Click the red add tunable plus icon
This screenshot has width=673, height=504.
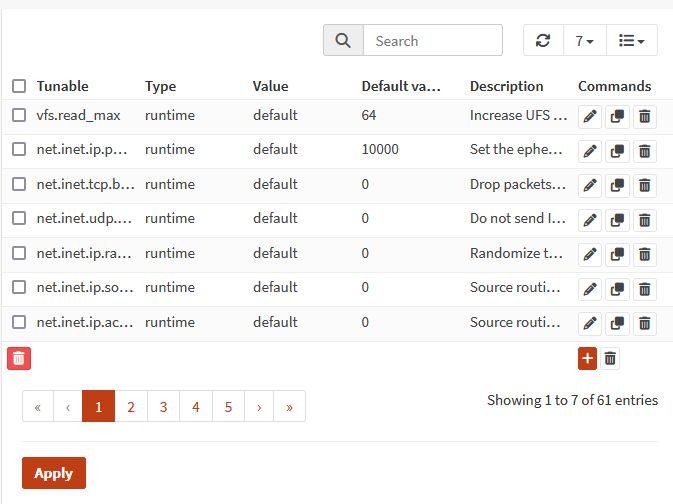[x=587, y=358]
